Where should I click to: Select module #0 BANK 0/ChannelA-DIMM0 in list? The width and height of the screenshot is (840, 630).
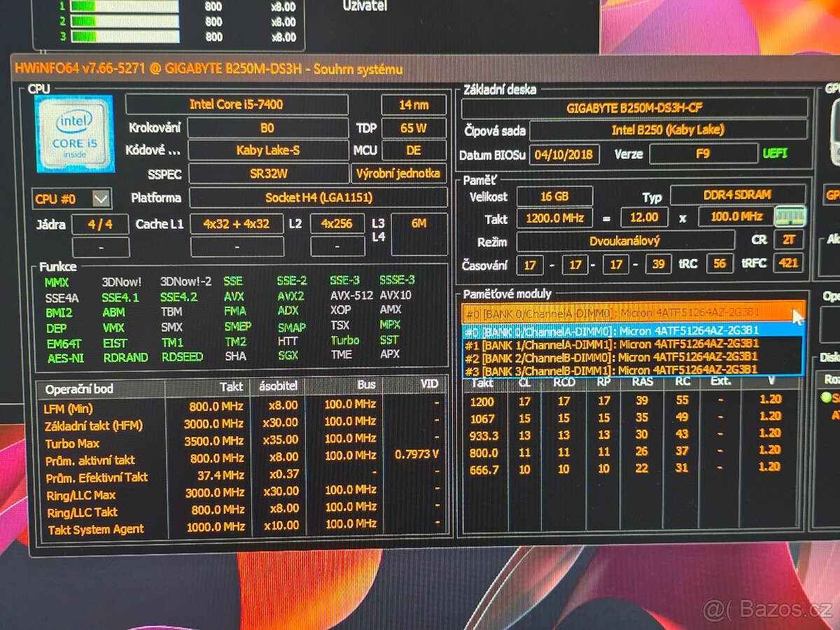click(x=633, y=331)
